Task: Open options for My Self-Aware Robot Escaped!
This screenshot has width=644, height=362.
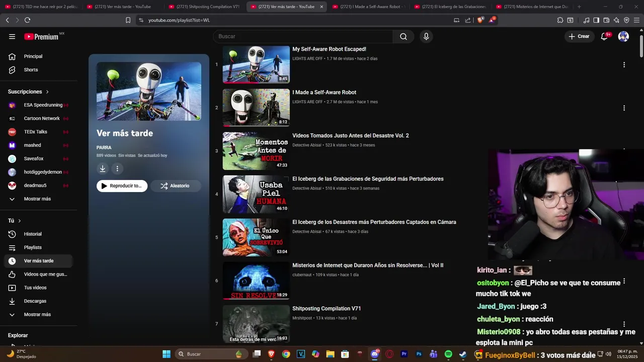Action: tap(624, 65)
